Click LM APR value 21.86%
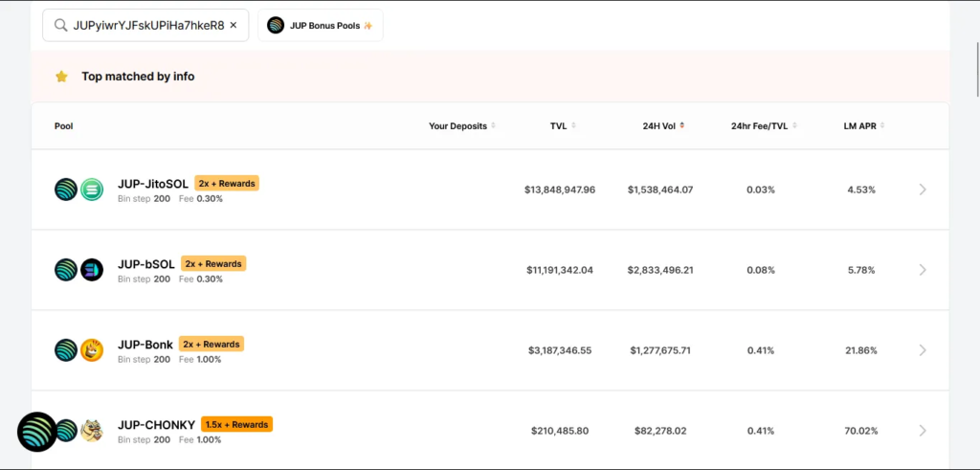980x470 pixels. (861, 350)
